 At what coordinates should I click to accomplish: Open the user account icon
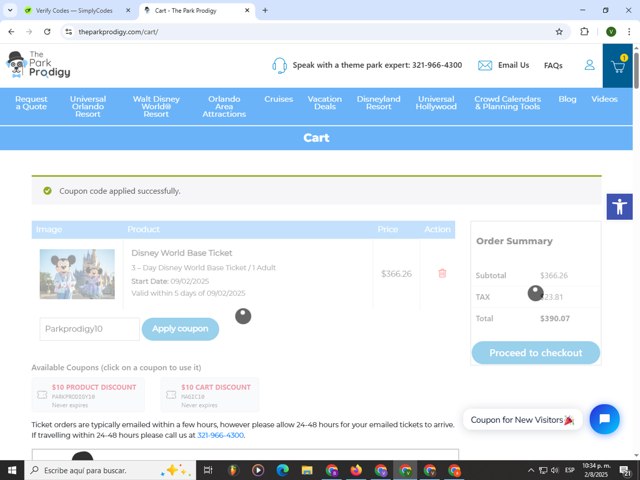(x=589, y=65)
